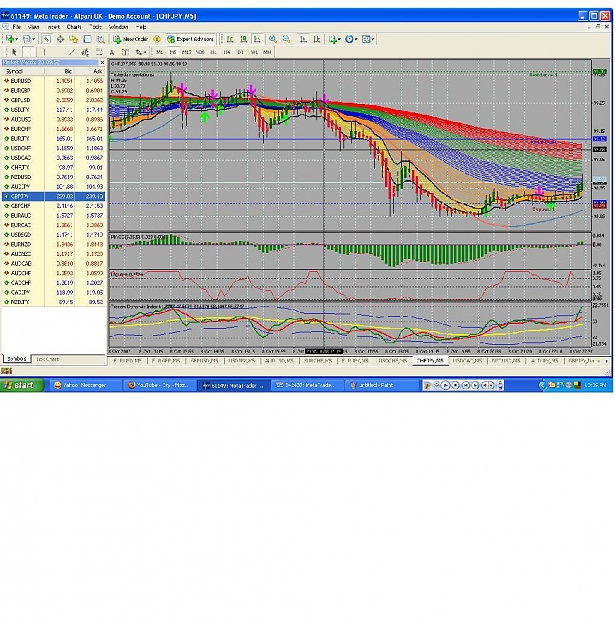Select CHFJPY symbol row
The image size is (615, 625).
click(x=53, y=167)
